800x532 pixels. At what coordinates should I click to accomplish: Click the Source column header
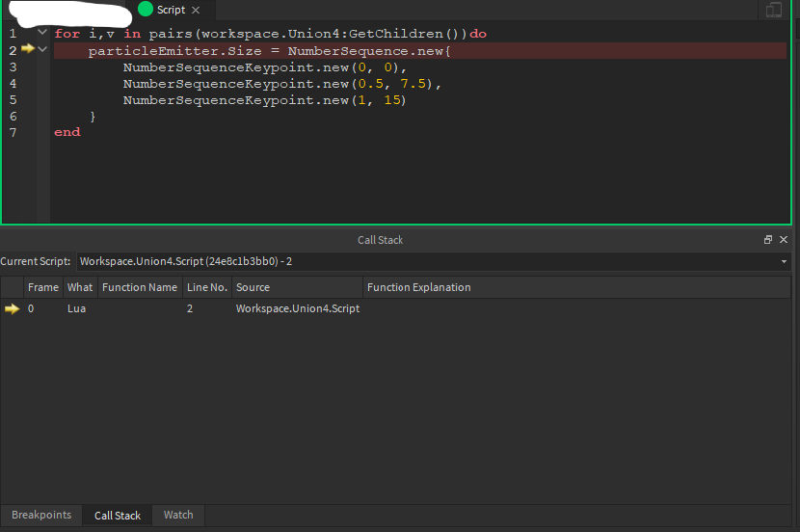(297, 287)
